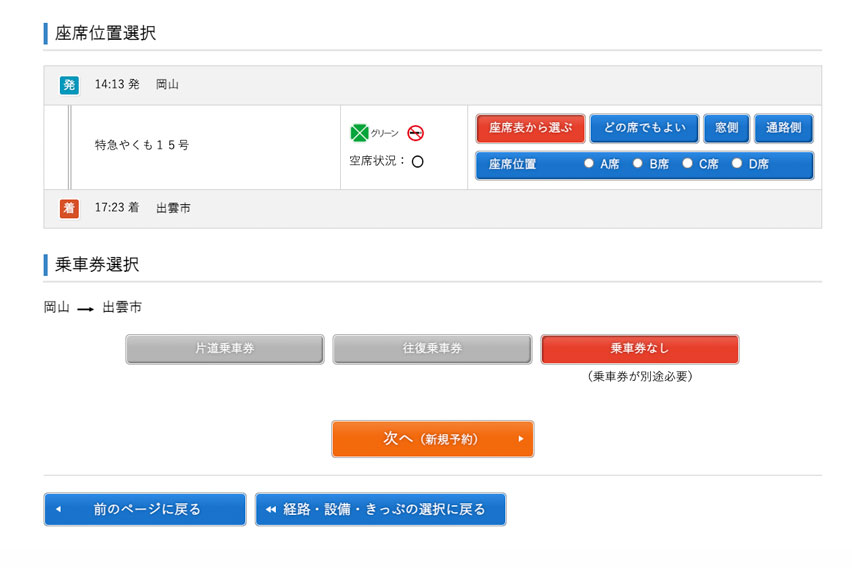Choose the B席 seat position option
This screenshot has width=852, height=568.
tap(638, 164)
